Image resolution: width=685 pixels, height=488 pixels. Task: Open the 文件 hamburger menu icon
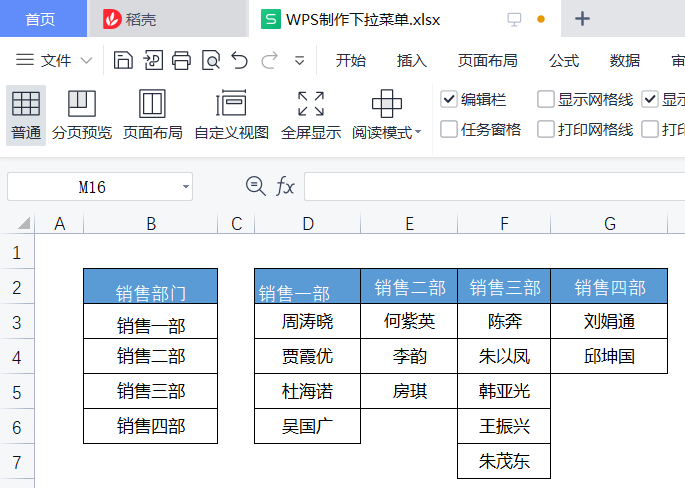click(x=25, y=60)
